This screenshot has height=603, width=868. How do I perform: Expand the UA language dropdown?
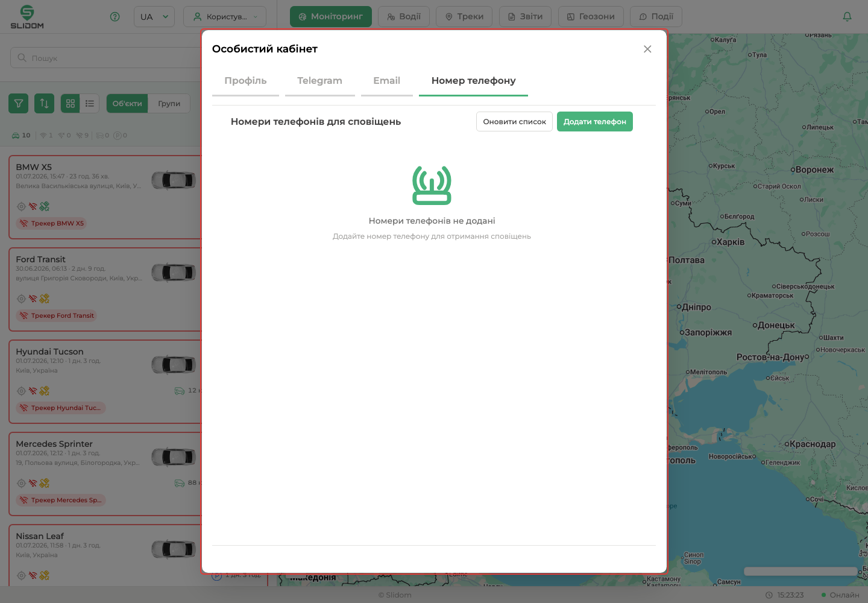(154, 17)
